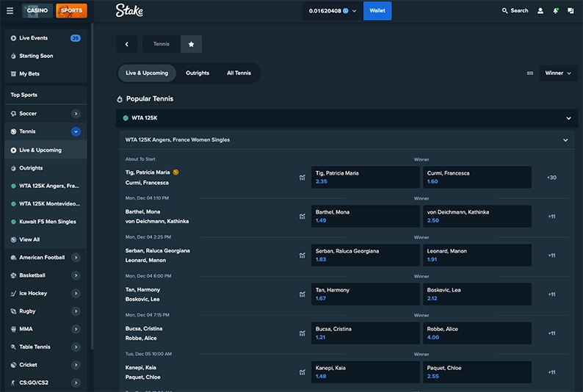Bet on Tig, Patricia Maria at 2.35

[x=365, y=177]
